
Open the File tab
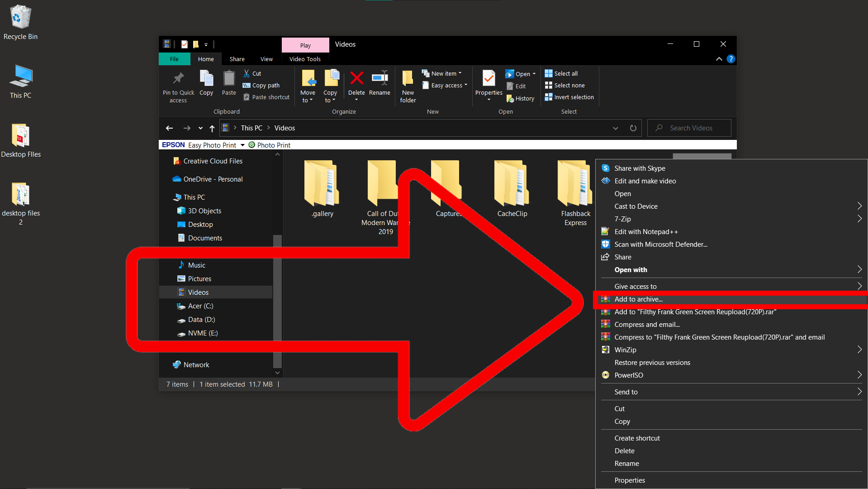[174, 59]
